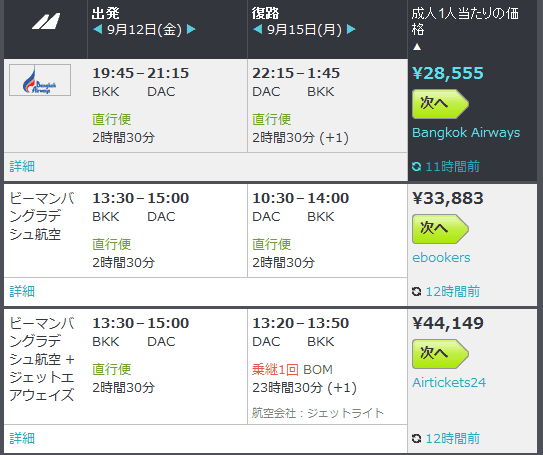The height and width of the screenshot is (455, 543).
Task: Sort by price using the ascending arrow
Action: [x=417, y=47]
